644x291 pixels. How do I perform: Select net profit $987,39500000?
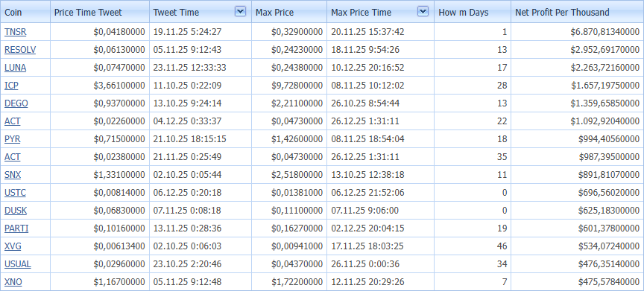(609, 156)
